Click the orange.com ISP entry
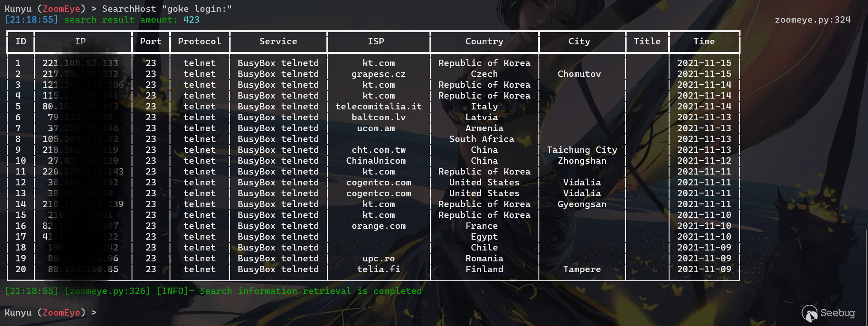This screenshot has width=868, height=326. click(x=378, y=226)
